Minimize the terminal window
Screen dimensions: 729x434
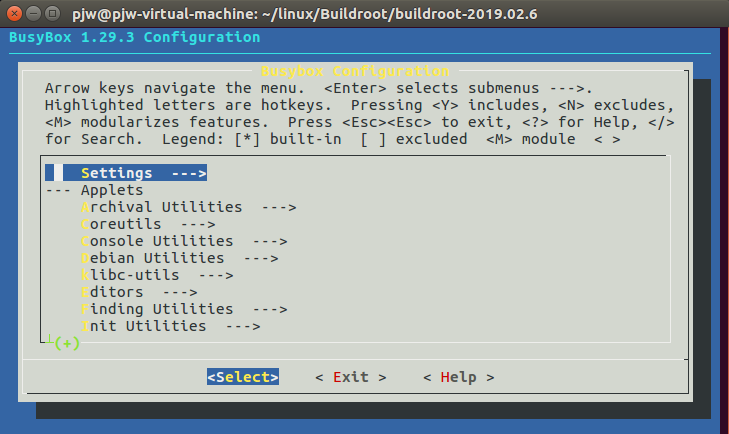click(33, 13)
